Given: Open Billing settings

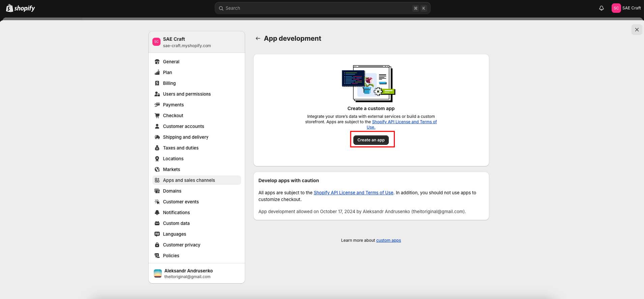Looking at the screenshot, I should [197, 83].
